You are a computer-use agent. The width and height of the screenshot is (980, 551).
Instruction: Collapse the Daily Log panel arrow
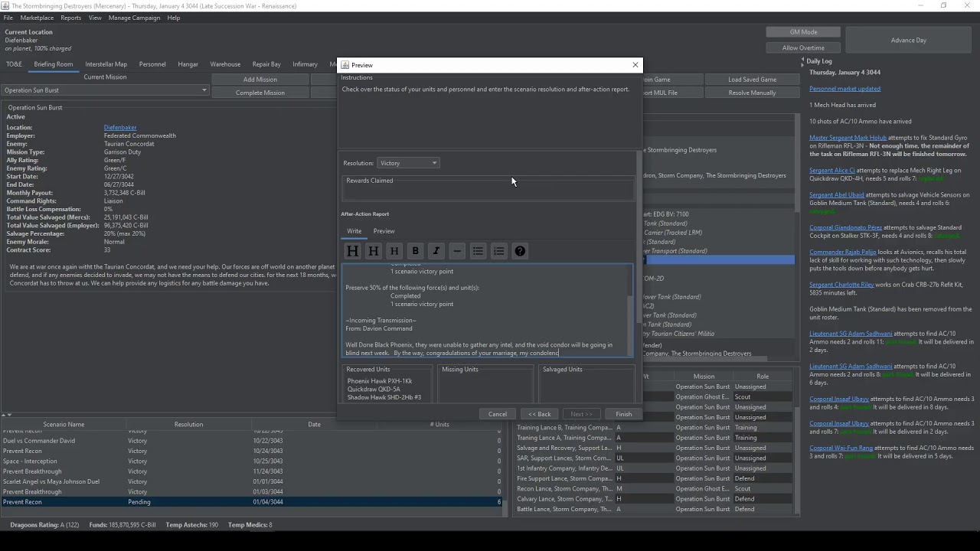tap(802, 61)
